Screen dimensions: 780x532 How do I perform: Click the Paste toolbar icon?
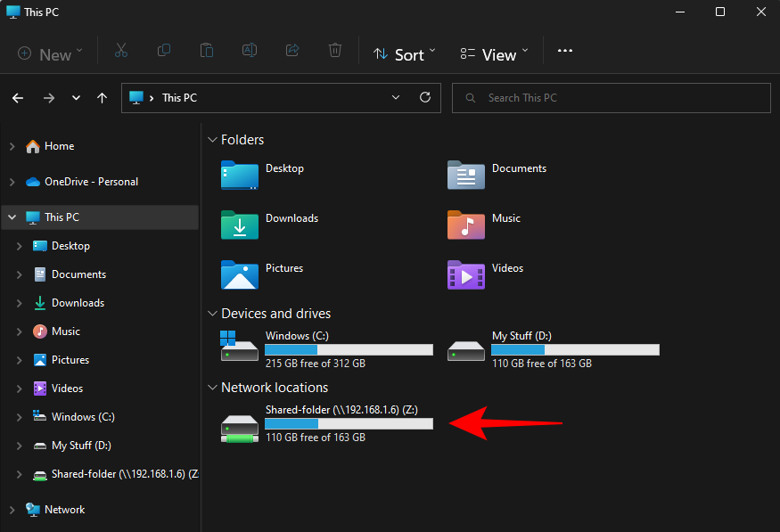pos(207,51)
